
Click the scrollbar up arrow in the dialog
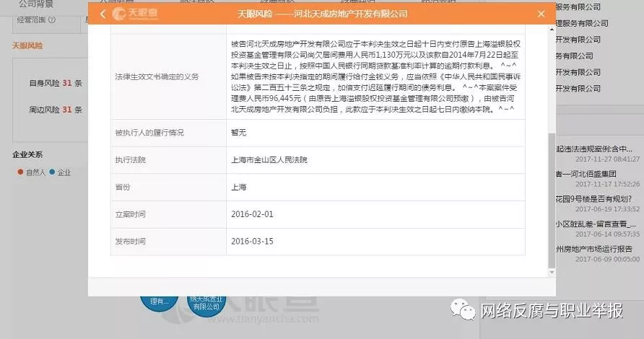click(552, 29)
